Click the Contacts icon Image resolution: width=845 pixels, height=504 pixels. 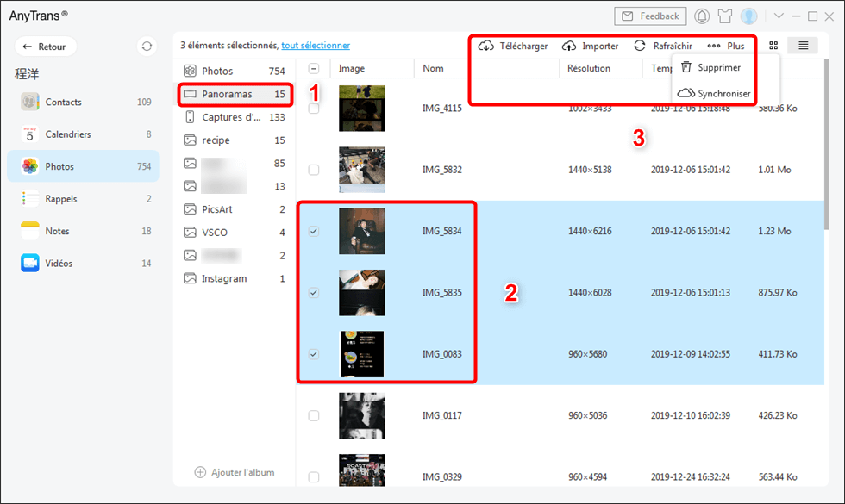click(30, 102)
